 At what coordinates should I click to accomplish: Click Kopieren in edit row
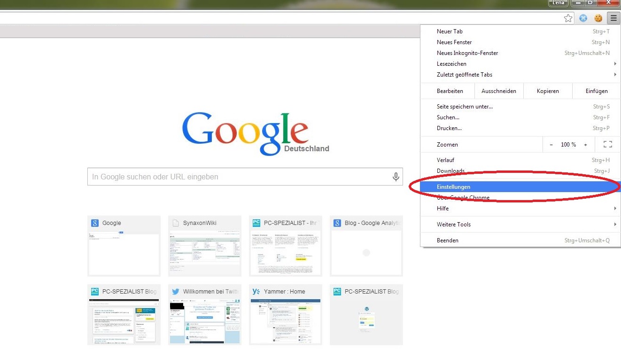[548, 91]
